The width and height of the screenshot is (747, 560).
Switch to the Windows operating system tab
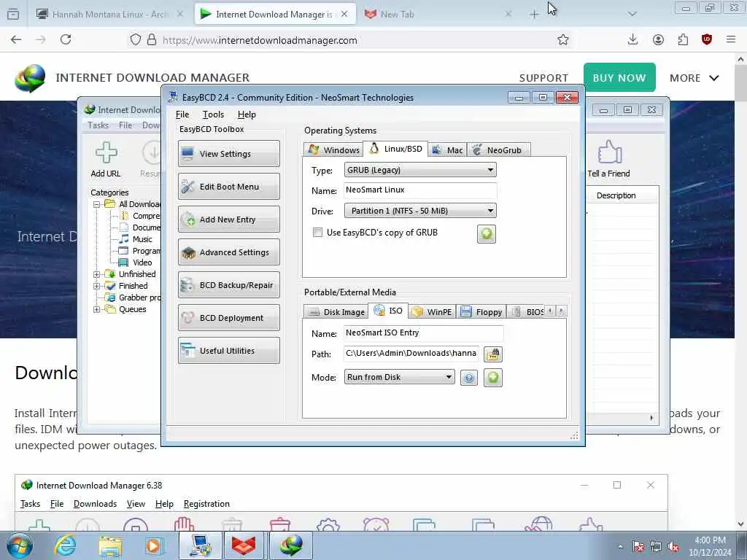pos(333,150)
